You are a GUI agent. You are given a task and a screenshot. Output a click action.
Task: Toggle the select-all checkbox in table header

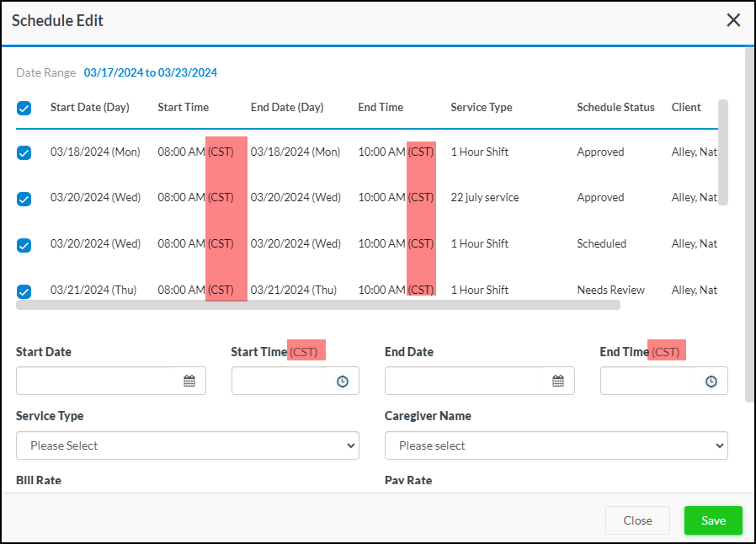coord(24,108)
